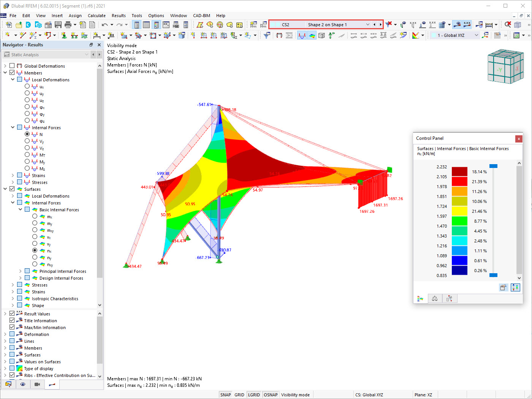Click the Print icon in the toolbar
This screenshot has height=399, width=532.
pos(68,25)
